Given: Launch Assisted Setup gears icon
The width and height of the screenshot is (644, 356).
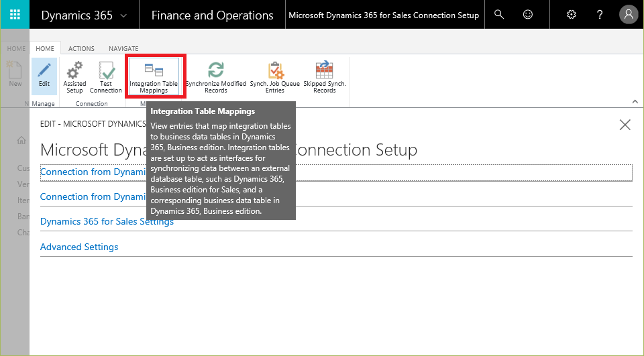Looking at the screenshot, I should pyautogui.click(x=74, y=77).
